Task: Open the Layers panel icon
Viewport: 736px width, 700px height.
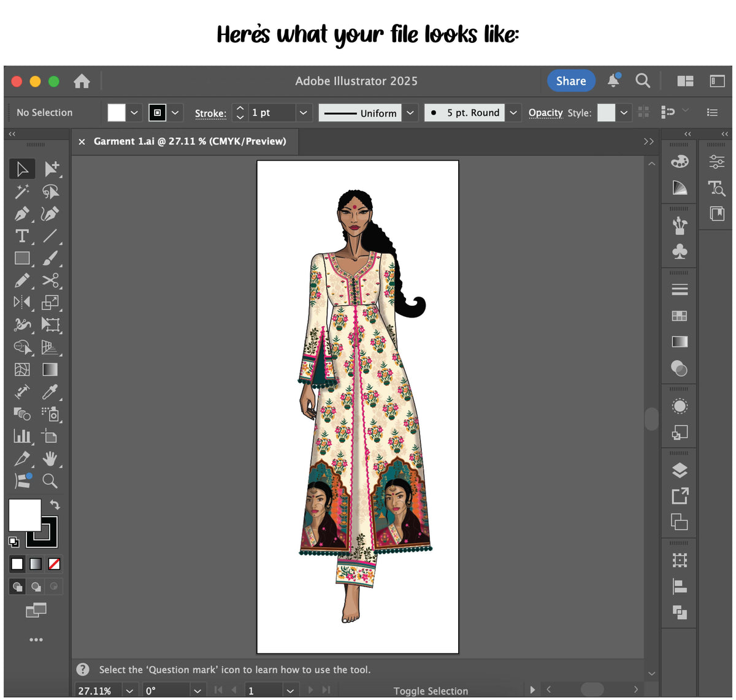Action: tap(680, 470)
